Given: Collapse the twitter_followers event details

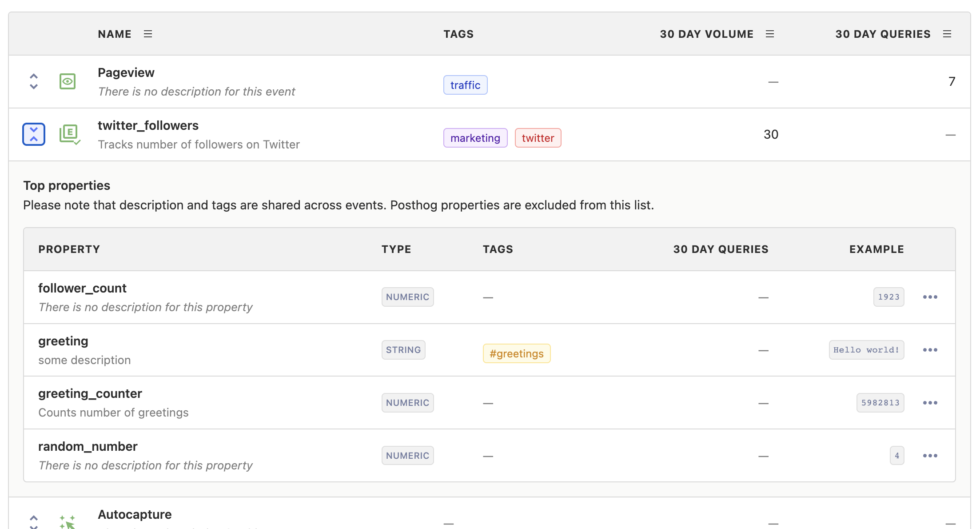Looking at the screenshot, I should click(x=33, y=134).
